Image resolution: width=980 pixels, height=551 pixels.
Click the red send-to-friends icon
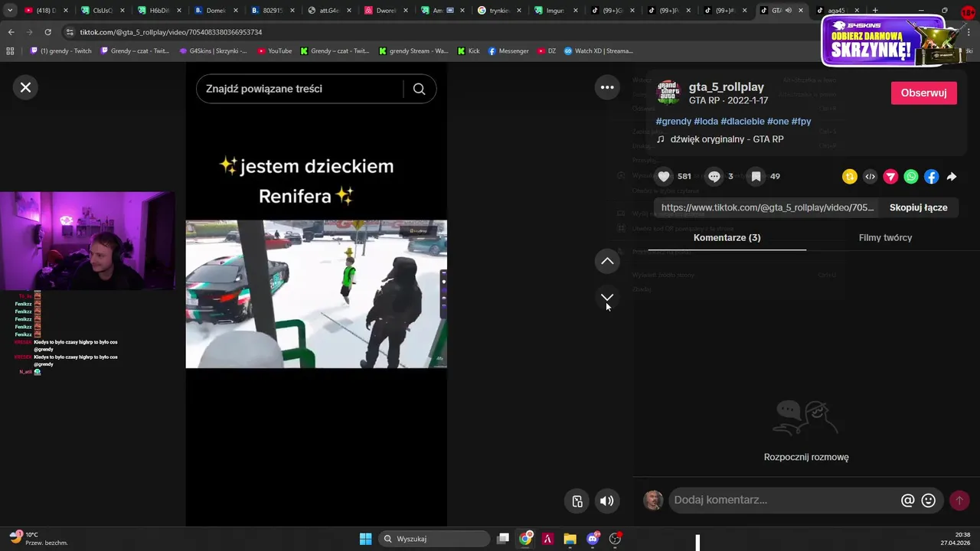[x=890, y=177]
